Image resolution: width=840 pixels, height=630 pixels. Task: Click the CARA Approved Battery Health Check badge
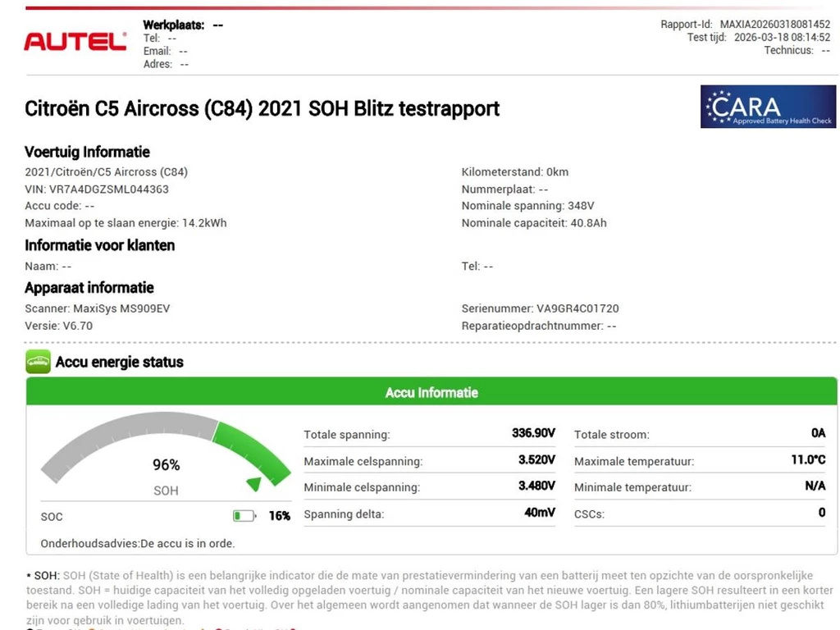[x=767, y=107]
